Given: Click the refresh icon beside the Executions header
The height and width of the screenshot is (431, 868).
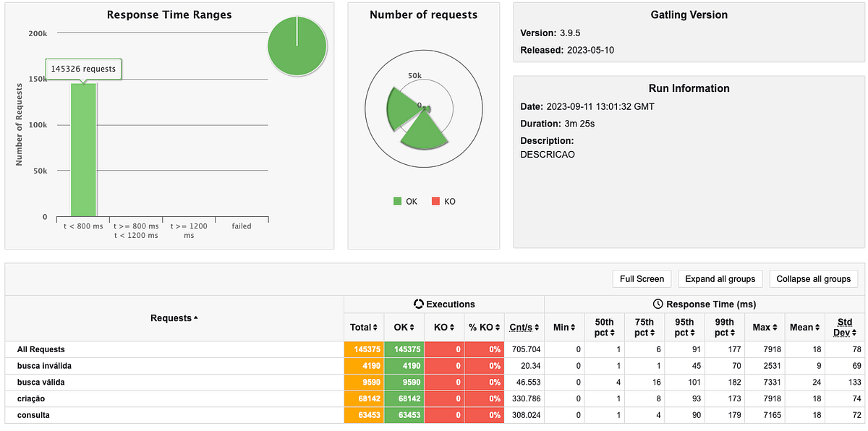Looking at the screenshot, I should 417,304.
